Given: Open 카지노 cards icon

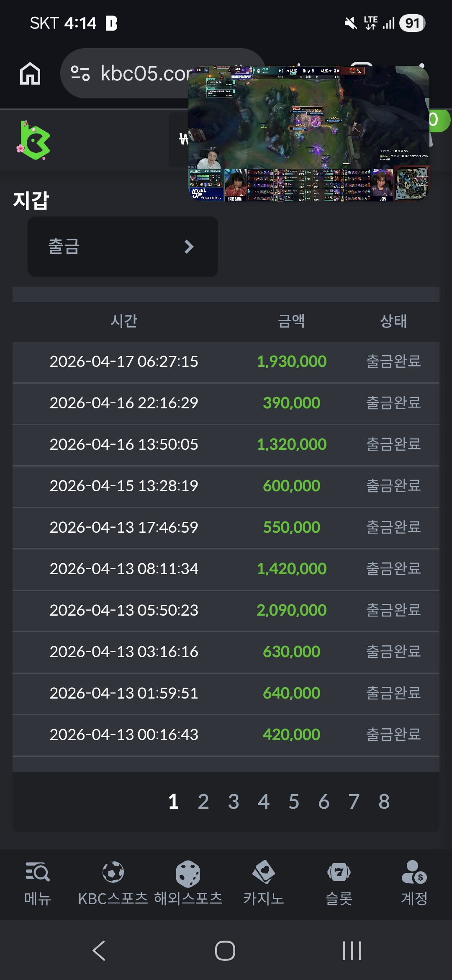Looking at the screenshot, I should point(264,872).
